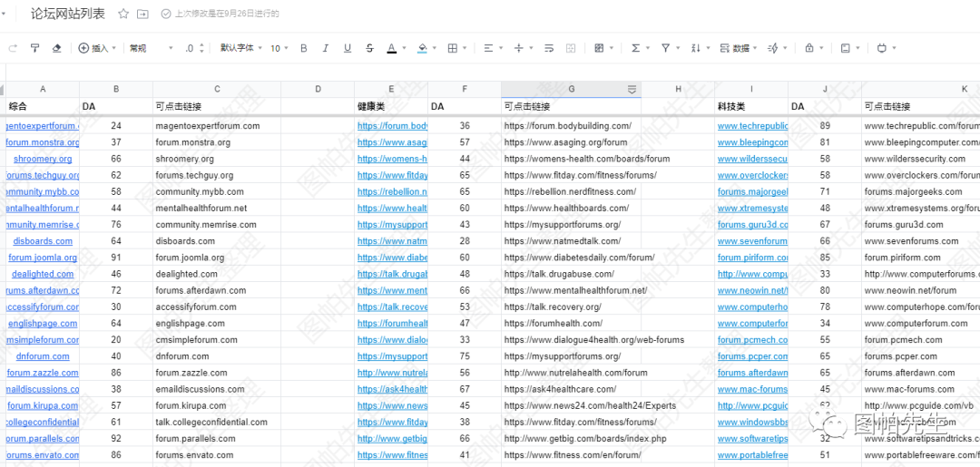Click the filter funnel icon in toolbar

666,48
